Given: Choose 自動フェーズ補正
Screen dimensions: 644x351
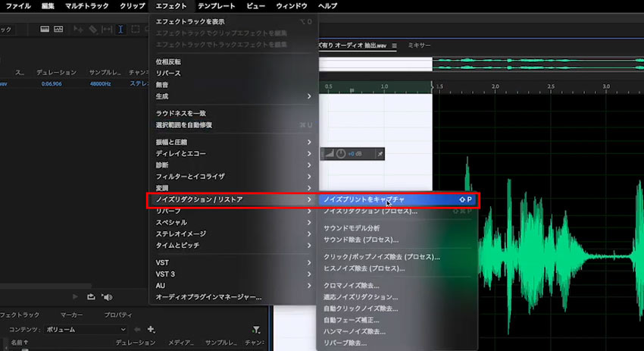Looking at the screenshot, I should 398,320.
